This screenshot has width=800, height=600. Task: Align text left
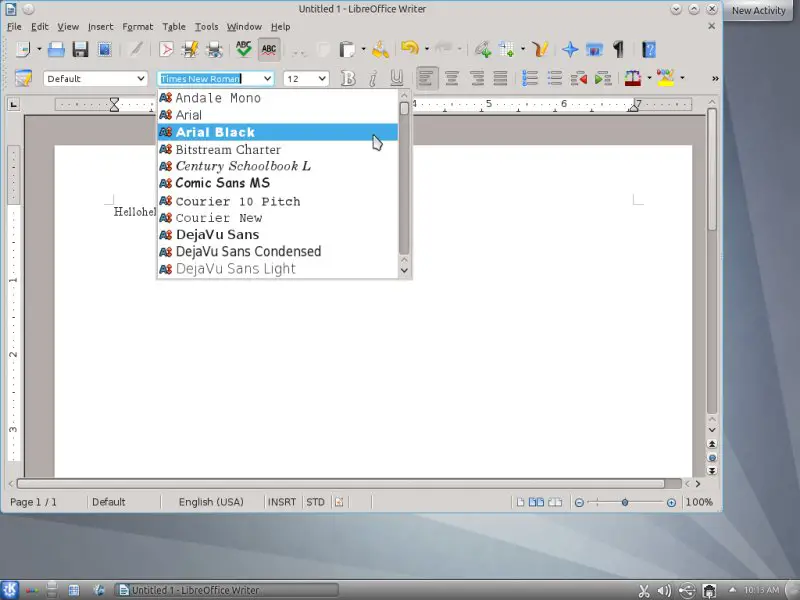click(427, 79)
